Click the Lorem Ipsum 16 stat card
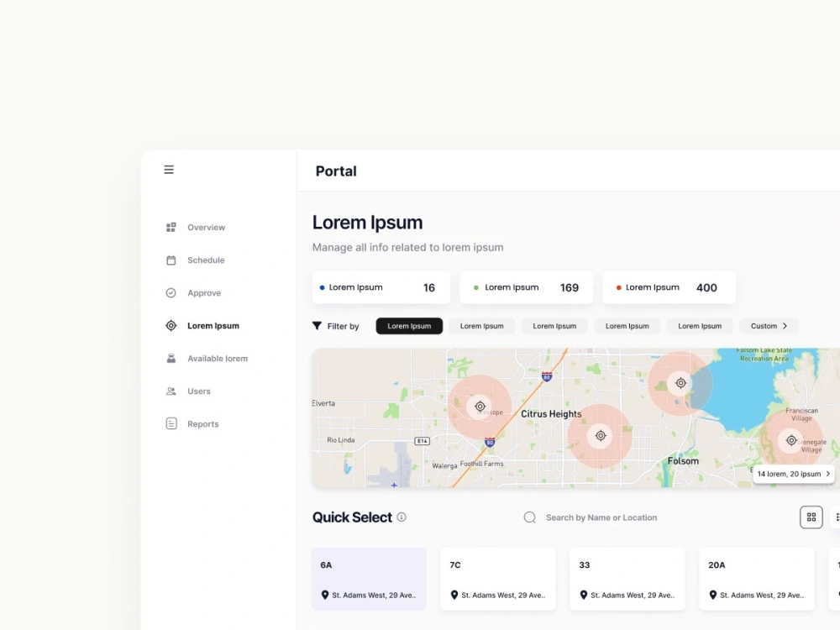Image resolution: width=840 pixels, height=630 pixels. pyautogui.click(x=381, y=287)
